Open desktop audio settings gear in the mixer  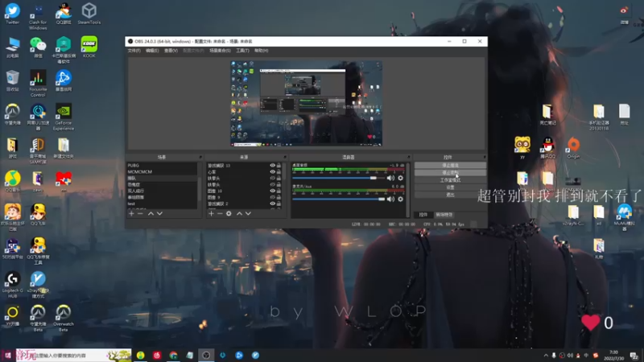click(x=400, y=178)
